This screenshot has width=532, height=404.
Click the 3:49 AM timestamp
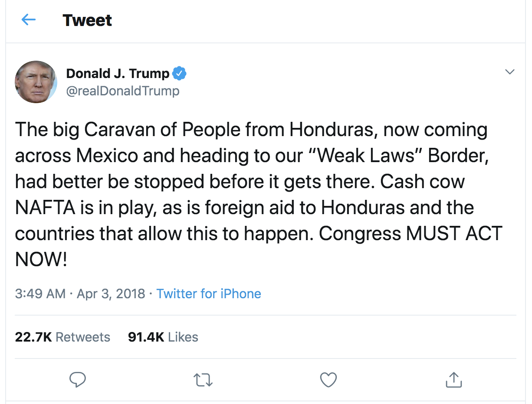pyautogui.click(x=40, y=294)
